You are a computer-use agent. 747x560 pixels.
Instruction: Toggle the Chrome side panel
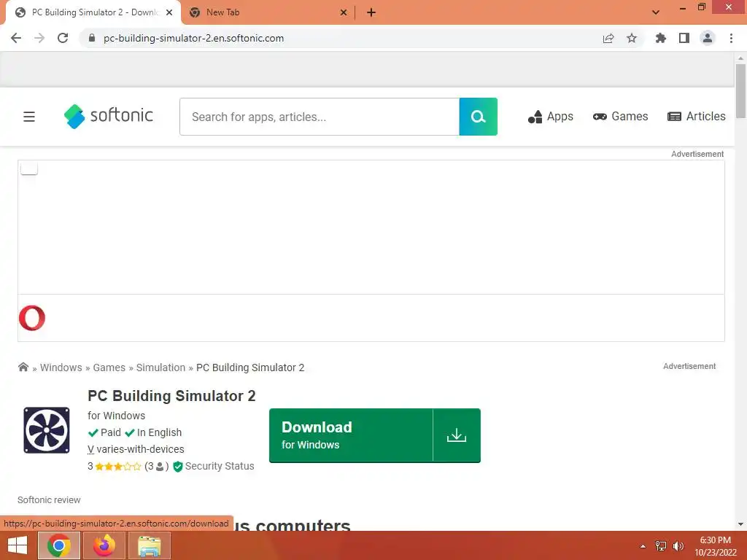(684, 38)
